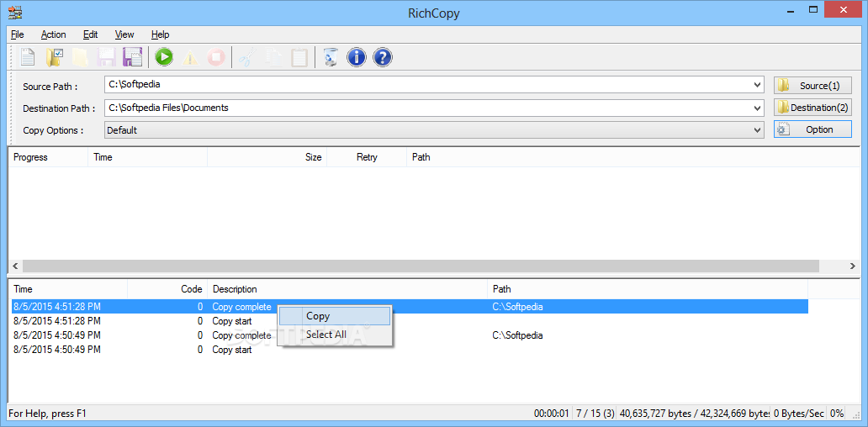Click the Source(1) button

click(x=812, y=86)
